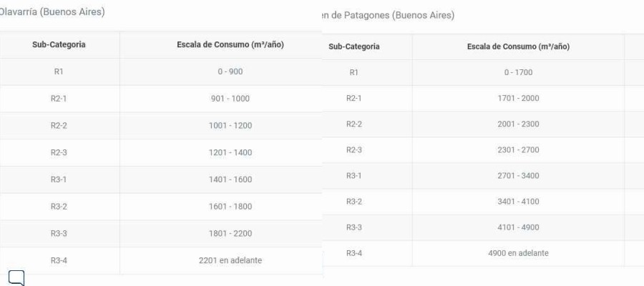Select the 3401 - 4100 range cell
Image resolution: width=644 pixels, height=286 pixels.
[x=518, y=202]
